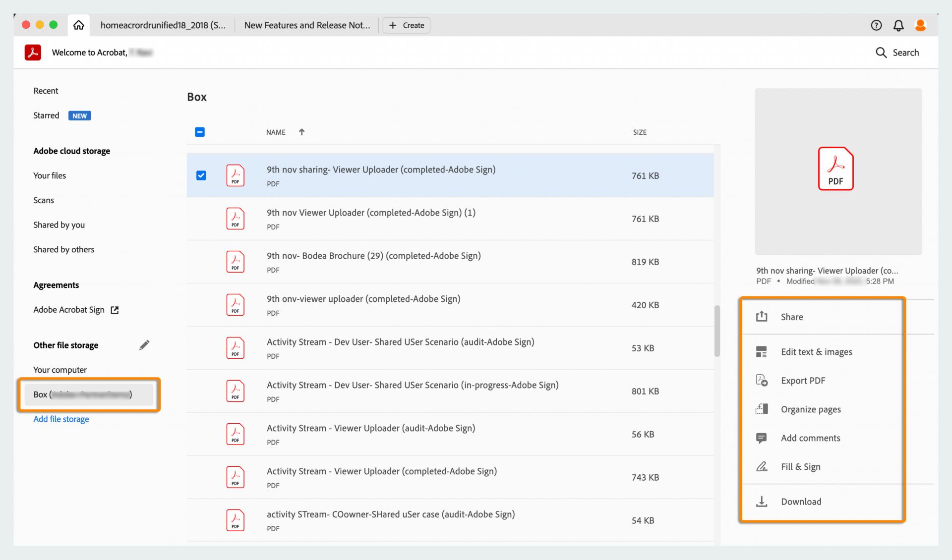This screenshot has height=560, width=952.
Task: Click the user profile avatar icon
Action: (x=920, y=25)
